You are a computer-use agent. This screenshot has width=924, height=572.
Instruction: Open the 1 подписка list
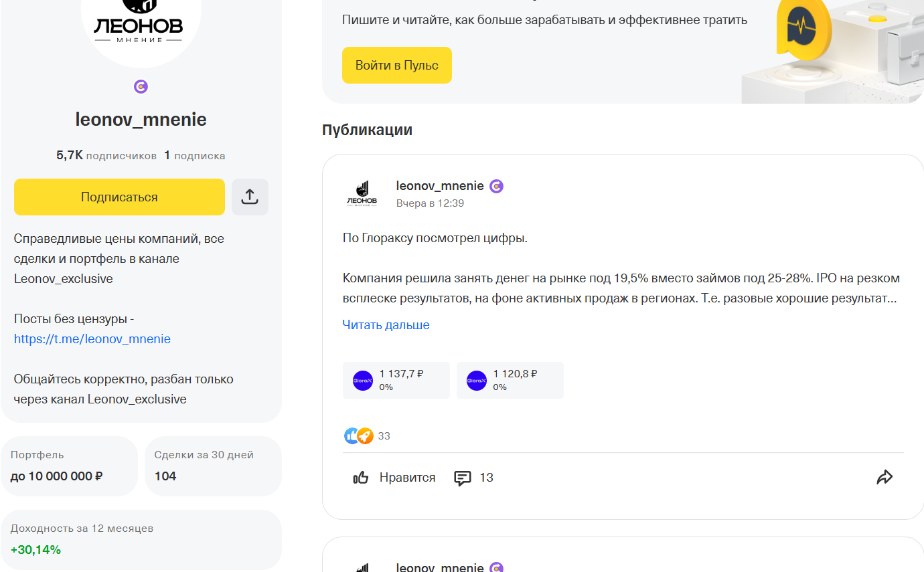195,155
